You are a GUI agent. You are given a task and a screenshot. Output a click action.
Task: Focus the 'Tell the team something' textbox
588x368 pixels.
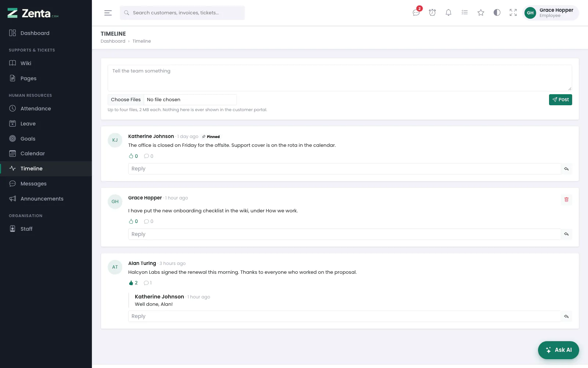pyautogui.click(x=340, y=78)
